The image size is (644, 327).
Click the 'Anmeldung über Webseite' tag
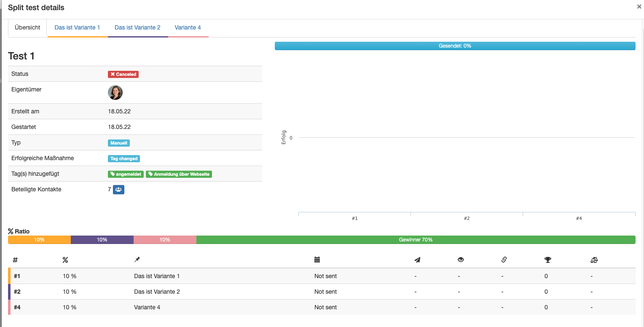[179, 174]
